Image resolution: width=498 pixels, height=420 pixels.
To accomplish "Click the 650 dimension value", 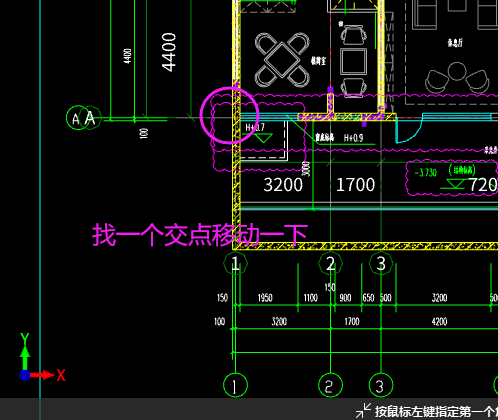I will [x=368, y=298].
